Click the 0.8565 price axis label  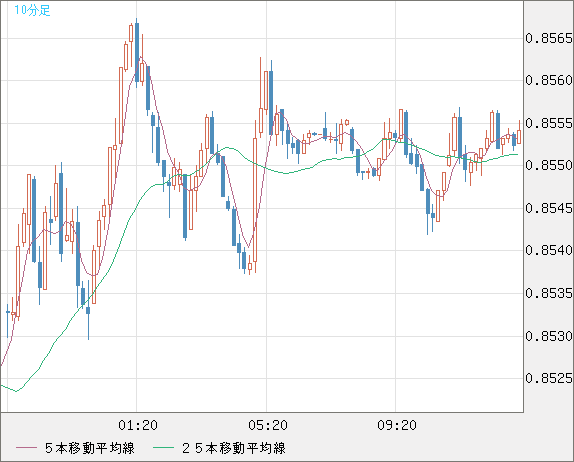(x=549, y=38)
